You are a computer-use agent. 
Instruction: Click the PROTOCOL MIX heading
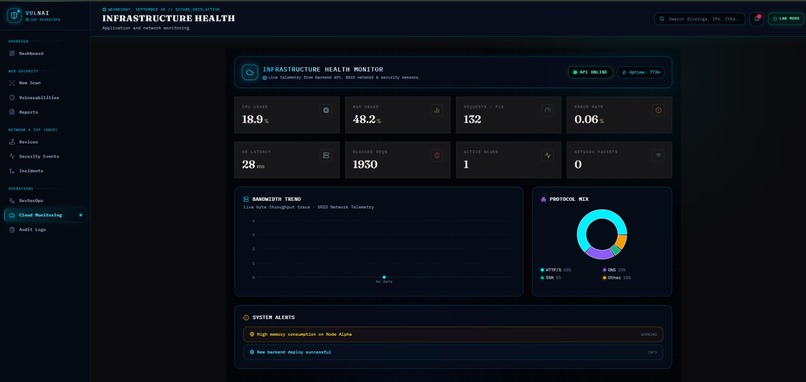point(569,199)
